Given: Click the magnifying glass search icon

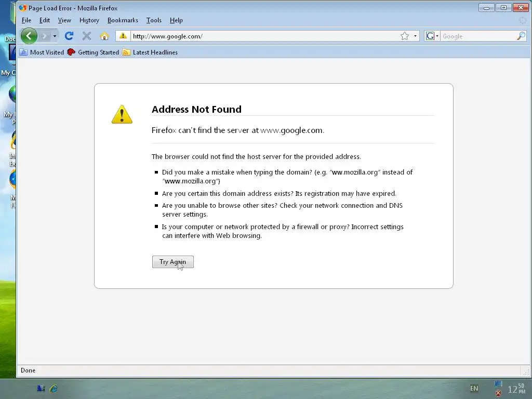Looking at the screenshot, I should point(521,36).
